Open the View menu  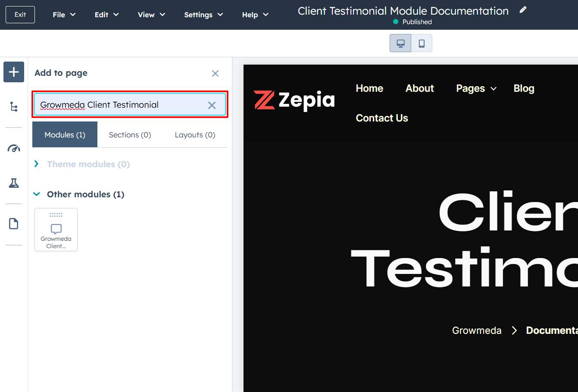tap(151, 15)
